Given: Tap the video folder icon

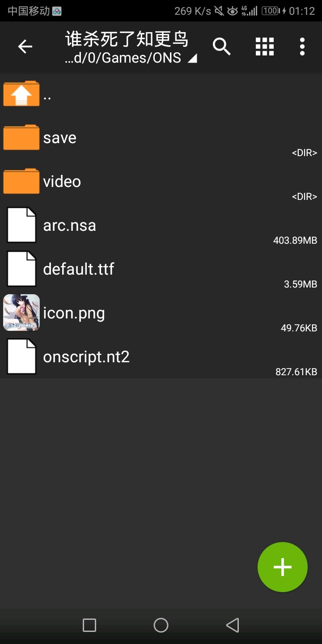Looking at the screenshot, I should tap(21, 181).
